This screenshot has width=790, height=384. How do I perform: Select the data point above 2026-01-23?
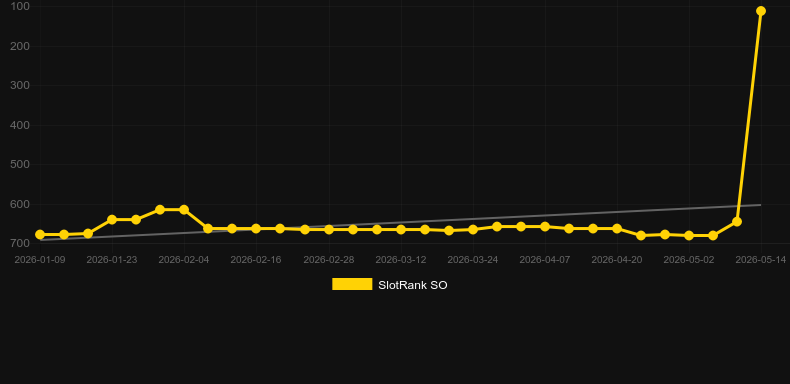(112, 220)
